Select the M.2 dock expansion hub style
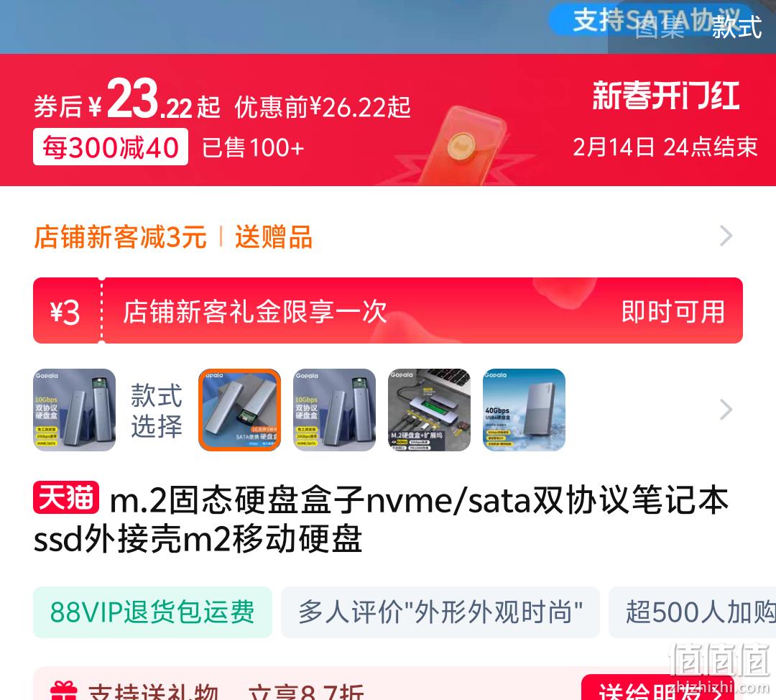The image size is (776, 700). pyautogui.click(x=429, y=410)
